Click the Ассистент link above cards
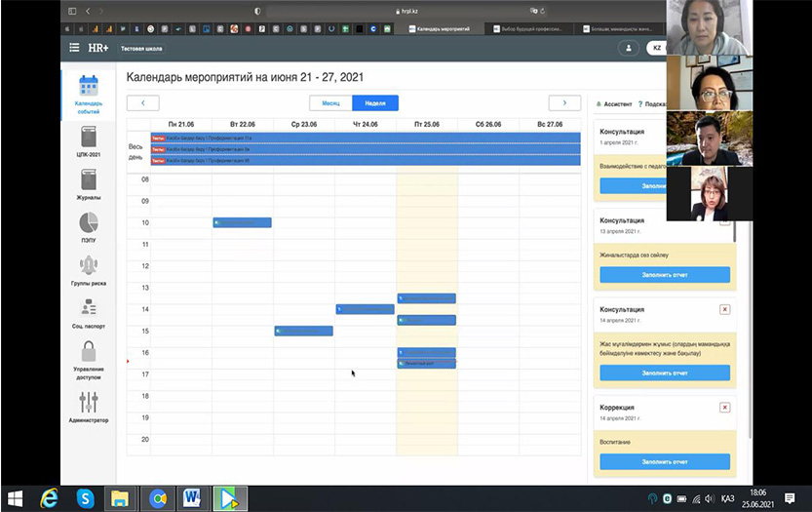This screenshot has width=812, height=512. (614, 103)
